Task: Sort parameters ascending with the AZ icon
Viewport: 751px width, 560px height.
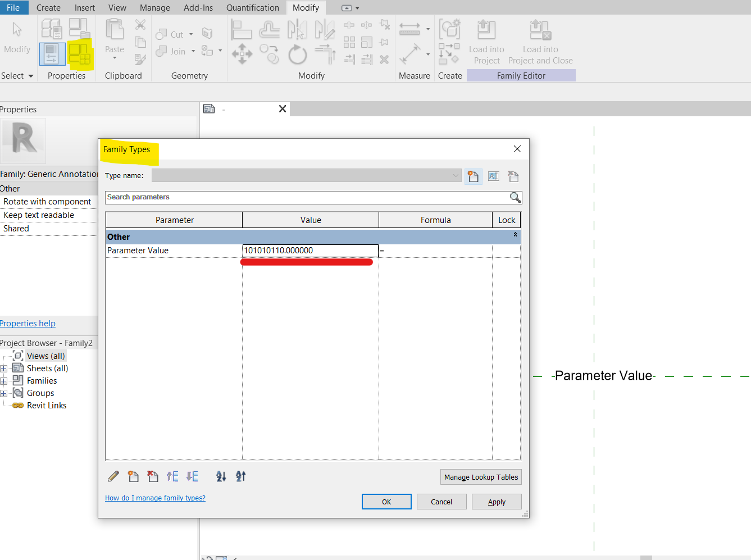Action: 221,476
